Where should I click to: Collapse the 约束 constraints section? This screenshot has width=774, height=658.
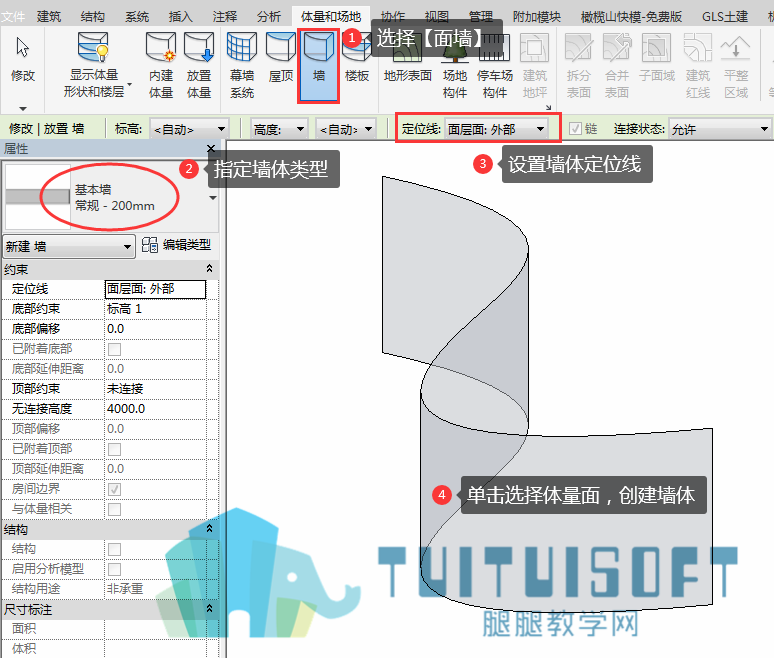tap(209, 268)
